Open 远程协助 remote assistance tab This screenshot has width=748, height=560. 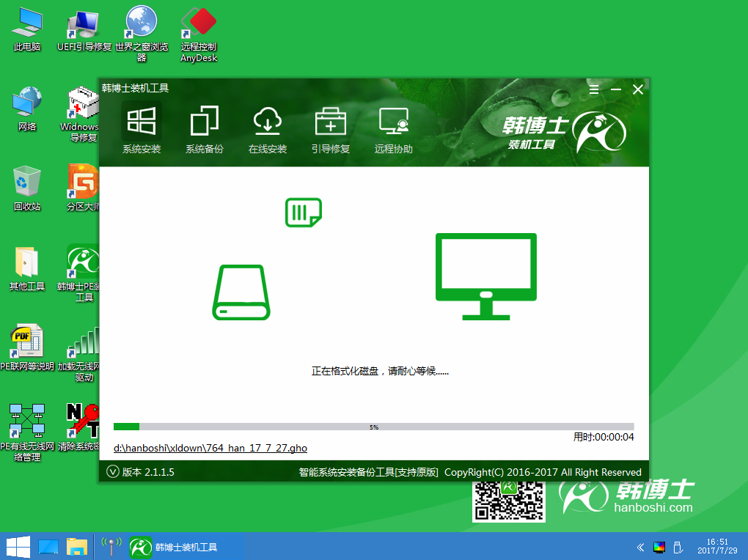(394, 130)
